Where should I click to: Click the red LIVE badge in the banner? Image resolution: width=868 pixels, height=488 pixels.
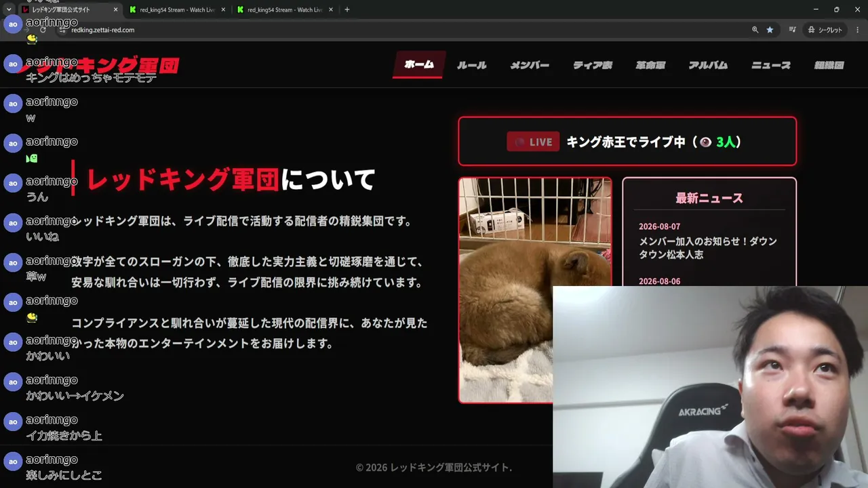(533, 142)
